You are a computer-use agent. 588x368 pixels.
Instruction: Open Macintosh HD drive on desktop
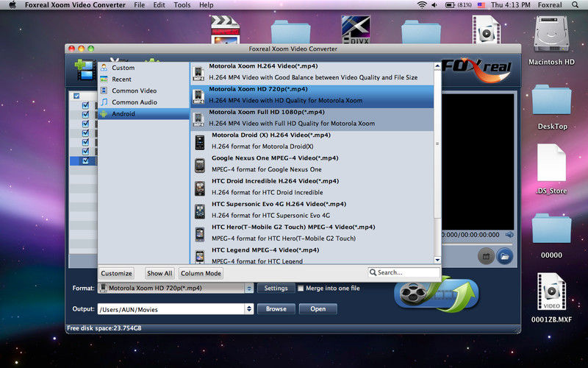click(551, 35)
